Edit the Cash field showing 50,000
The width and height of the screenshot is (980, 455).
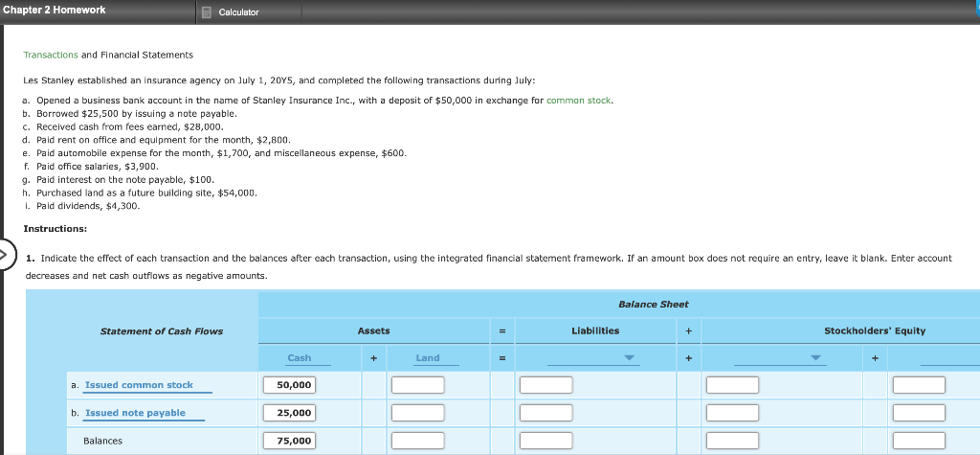[x=289, y=385]
